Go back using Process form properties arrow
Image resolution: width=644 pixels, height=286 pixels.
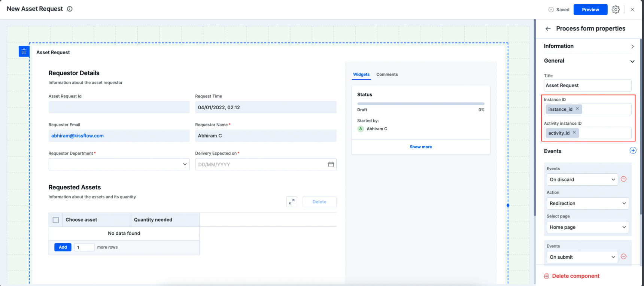point(548,29)
